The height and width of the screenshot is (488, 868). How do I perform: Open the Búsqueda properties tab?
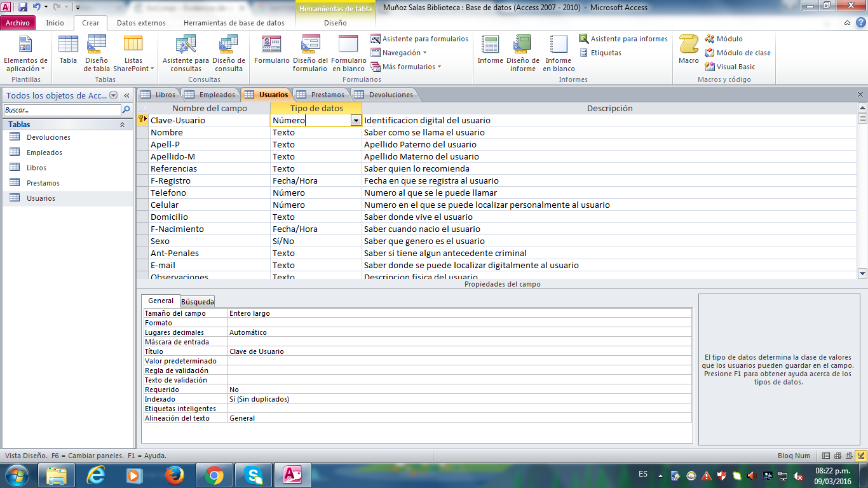pyautogui.click(x=197, y=301)
